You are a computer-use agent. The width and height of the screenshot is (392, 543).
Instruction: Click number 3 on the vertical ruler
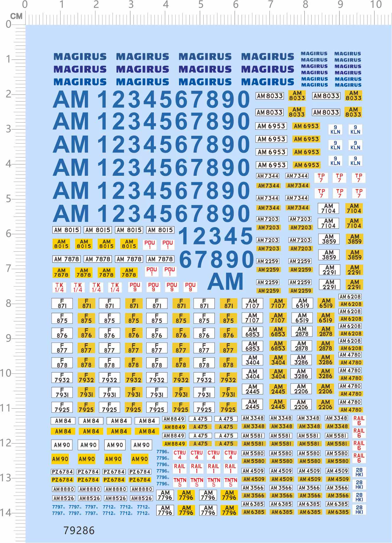[x=8, y=129]
